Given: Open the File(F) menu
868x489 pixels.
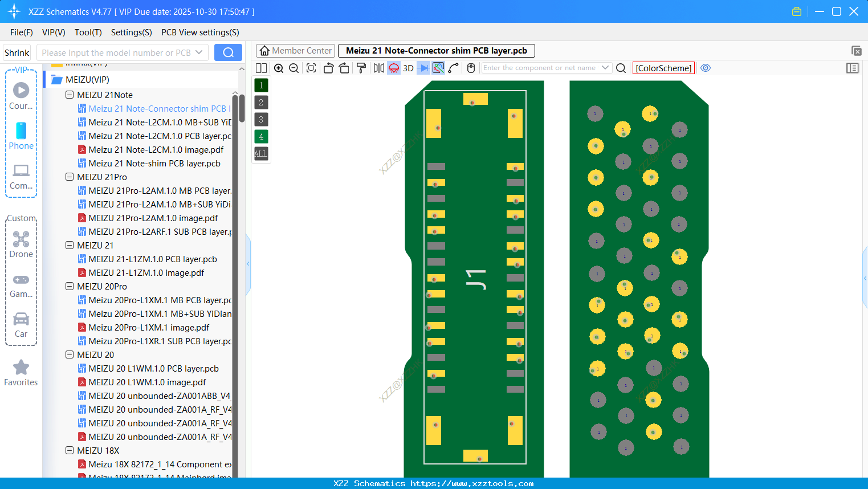Looking at the screenshot, I should coord(22,32).
